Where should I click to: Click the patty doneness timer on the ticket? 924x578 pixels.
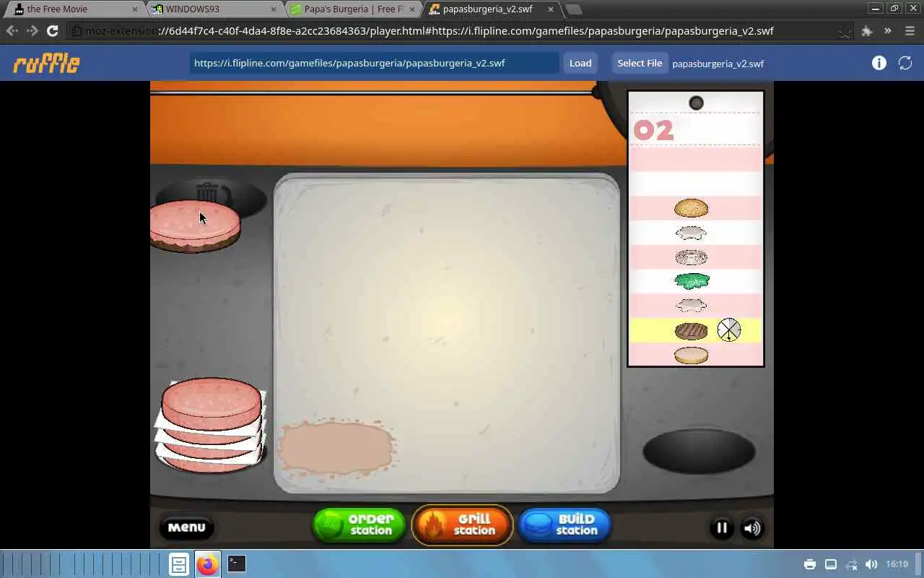pos(729,330)
